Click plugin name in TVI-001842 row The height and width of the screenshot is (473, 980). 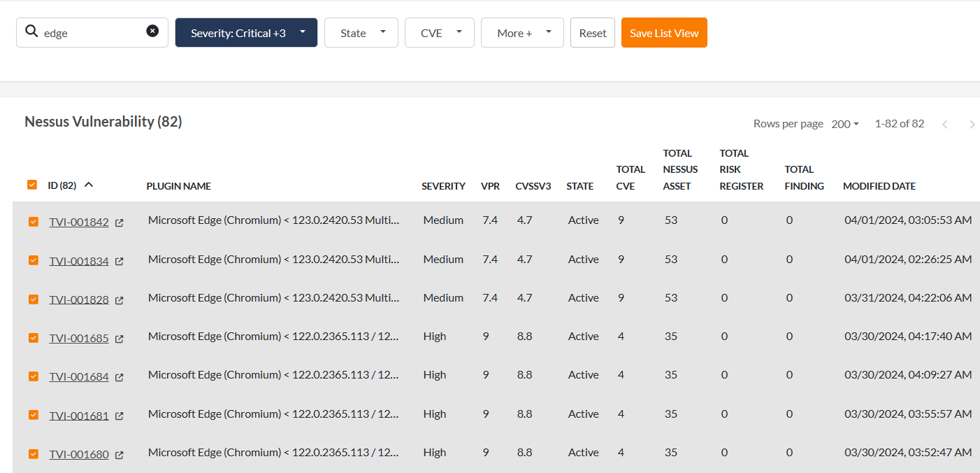tap(274, 220)
